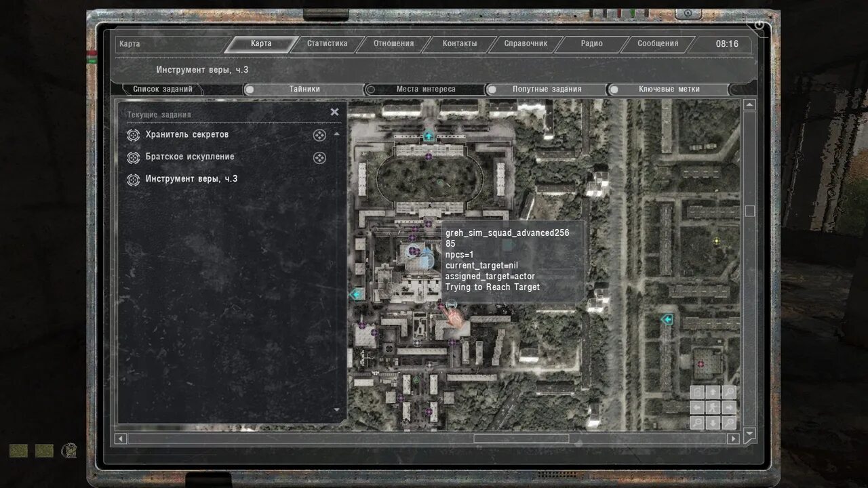Open the Радио tab
868x488 pixels.
click(x=591, y=44)
